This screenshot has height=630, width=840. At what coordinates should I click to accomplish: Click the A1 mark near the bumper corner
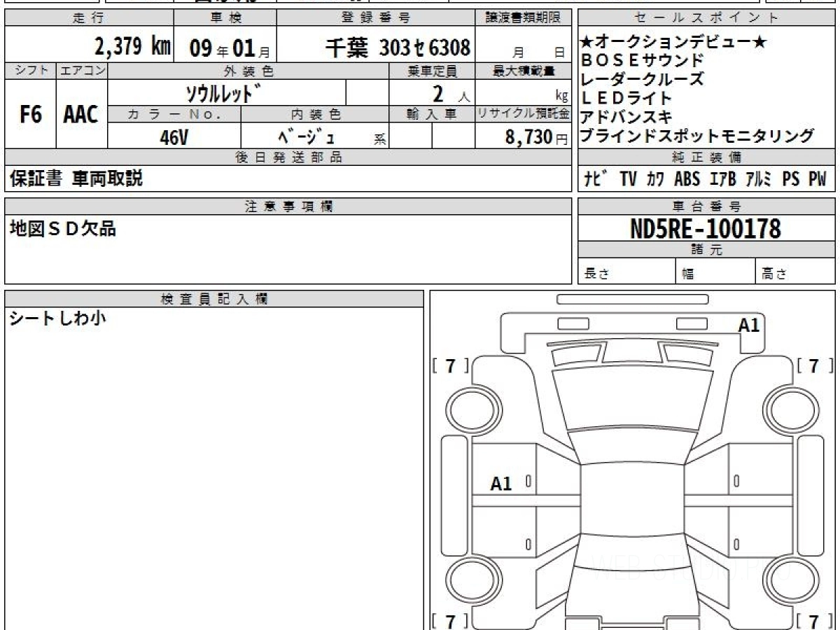point(749,325)
